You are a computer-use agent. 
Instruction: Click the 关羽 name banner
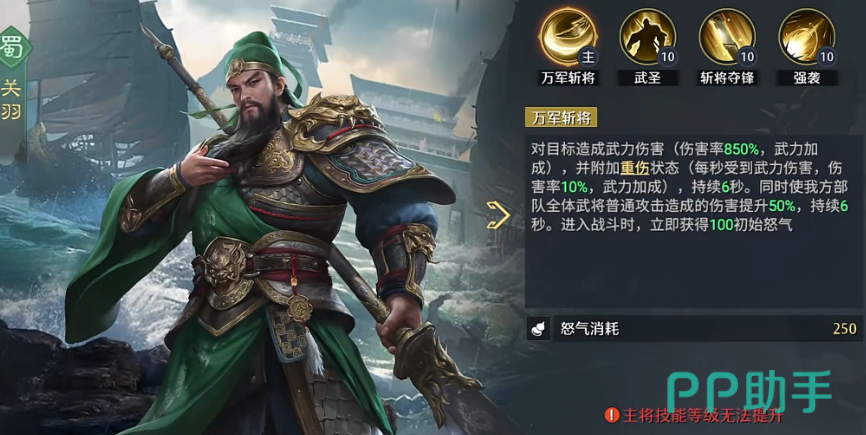(x=12, y=99)
